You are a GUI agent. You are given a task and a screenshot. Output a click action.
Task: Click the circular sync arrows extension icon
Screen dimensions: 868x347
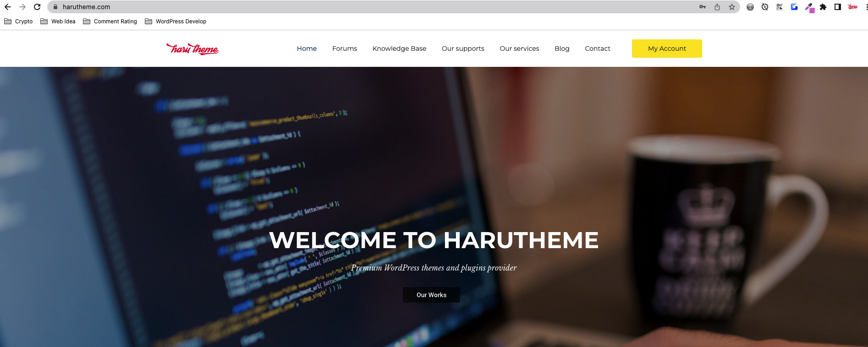(765, 7)
